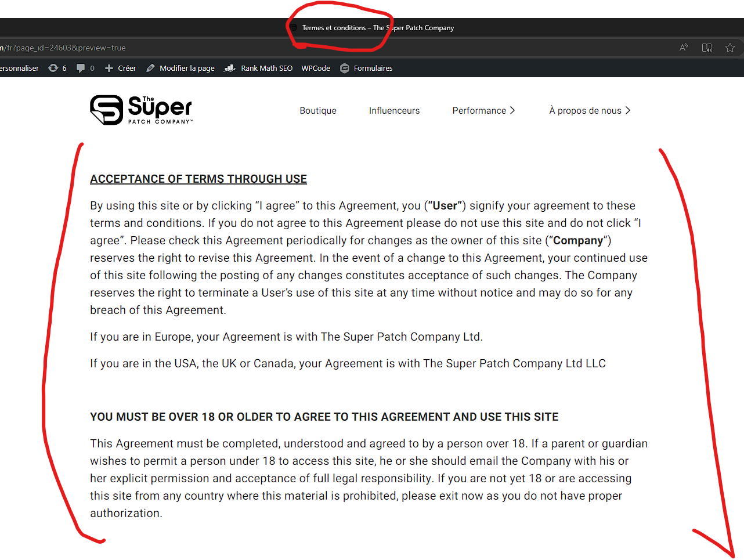Click the USA, UK or Canada sentence

(348, 363)
